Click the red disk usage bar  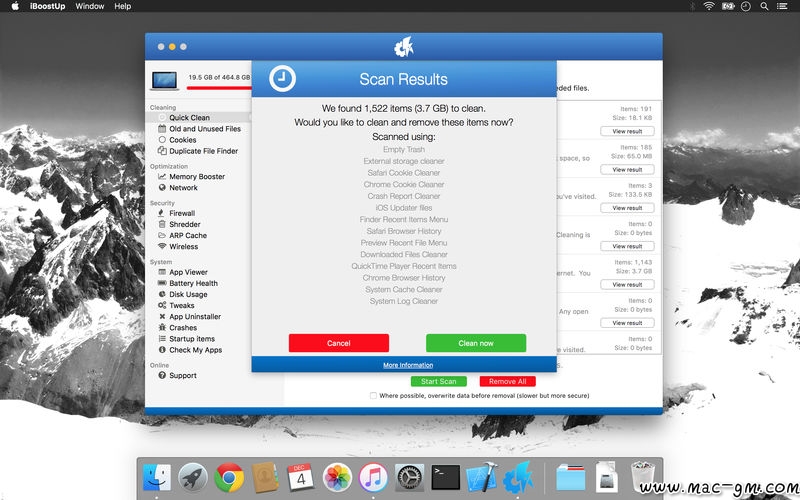tap(219, 88)
